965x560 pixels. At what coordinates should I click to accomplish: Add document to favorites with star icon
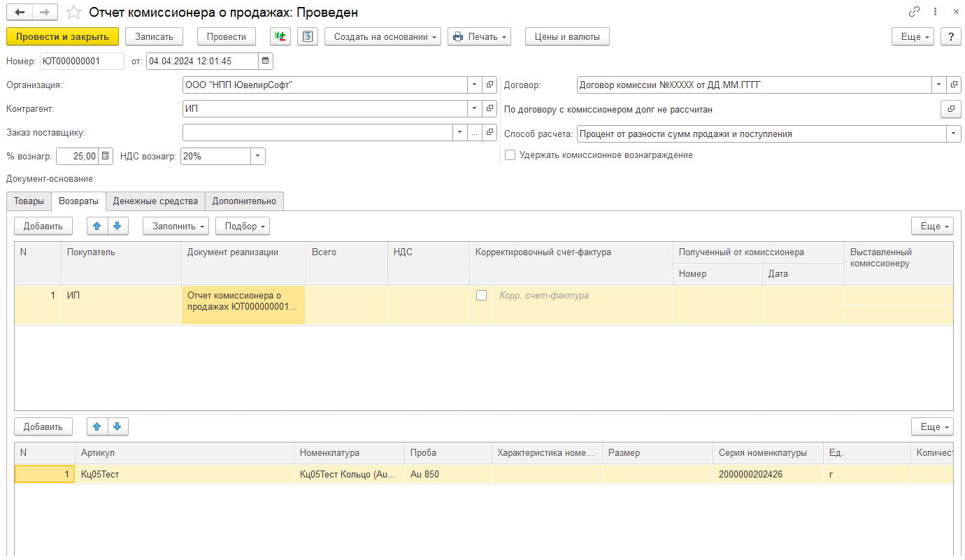[x=73, y=13]
